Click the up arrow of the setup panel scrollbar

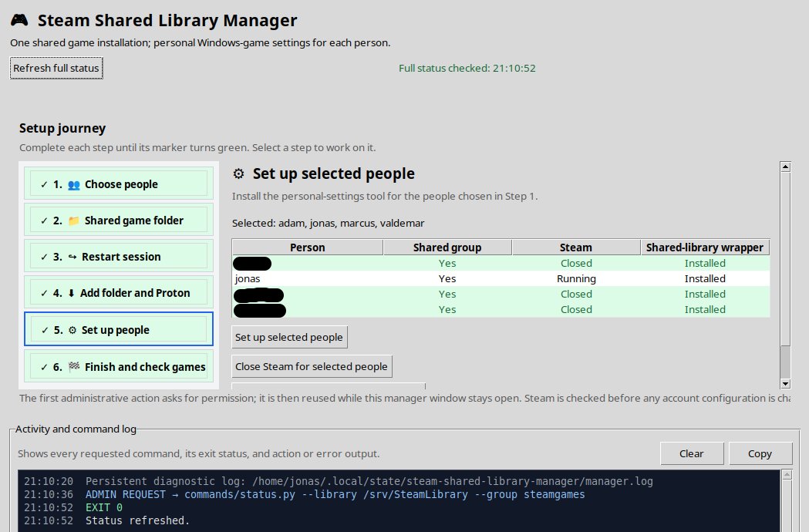785,166
